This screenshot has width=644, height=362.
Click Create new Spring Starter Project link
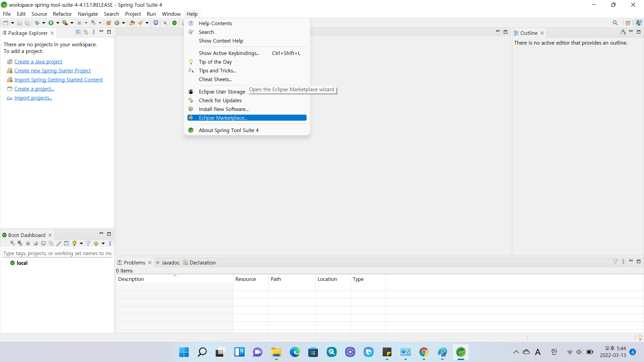(x=52, y=71)
